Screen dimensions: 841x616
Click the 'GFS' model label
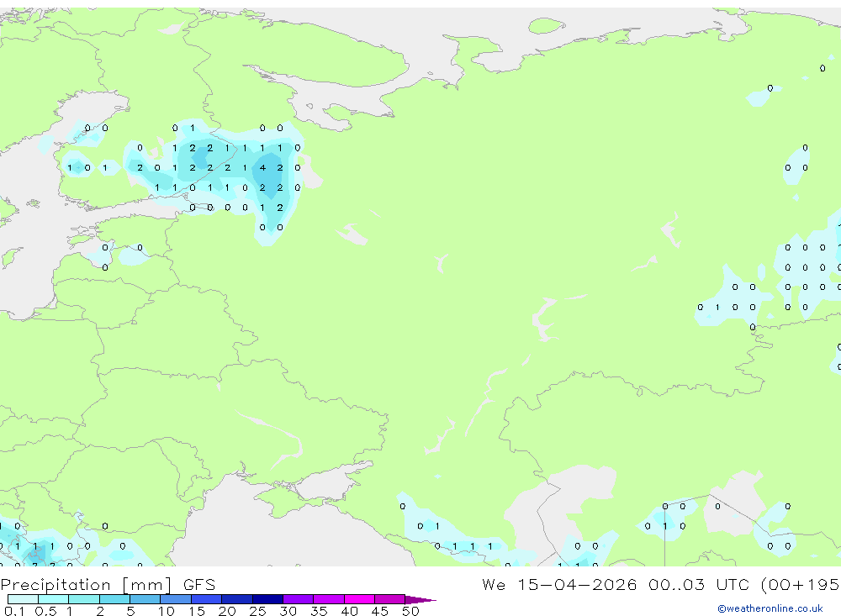pos(199,585)
